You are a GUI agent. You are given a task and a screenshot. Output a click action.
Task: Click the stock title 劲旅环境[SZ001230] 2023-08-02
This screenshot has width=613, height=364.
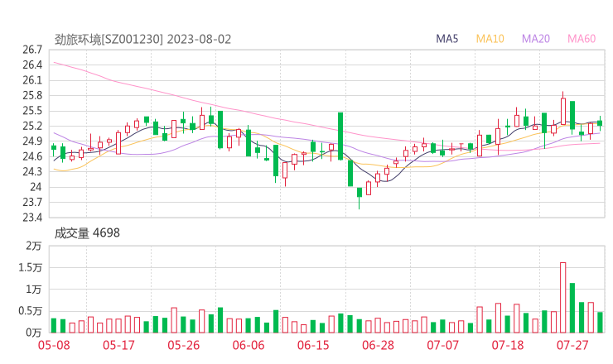click(142, 40)
